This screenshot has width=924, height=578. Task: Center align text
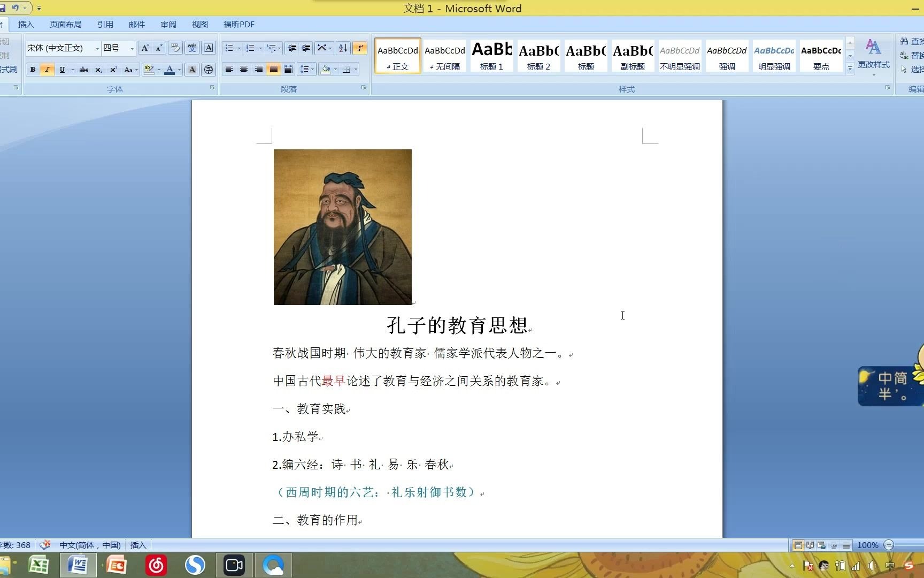point(244,69)
